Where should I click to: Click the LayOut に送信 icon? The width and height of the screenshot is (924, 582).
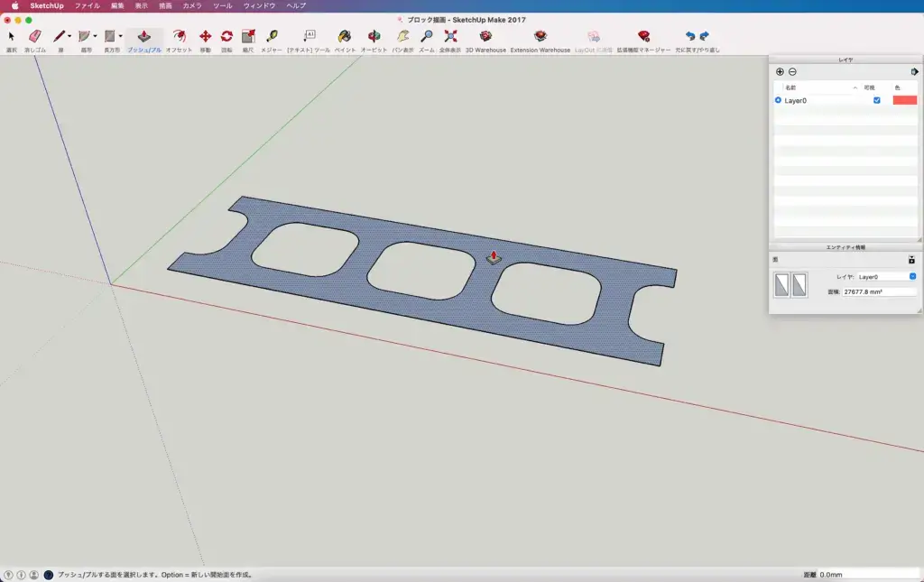(594, 36)
